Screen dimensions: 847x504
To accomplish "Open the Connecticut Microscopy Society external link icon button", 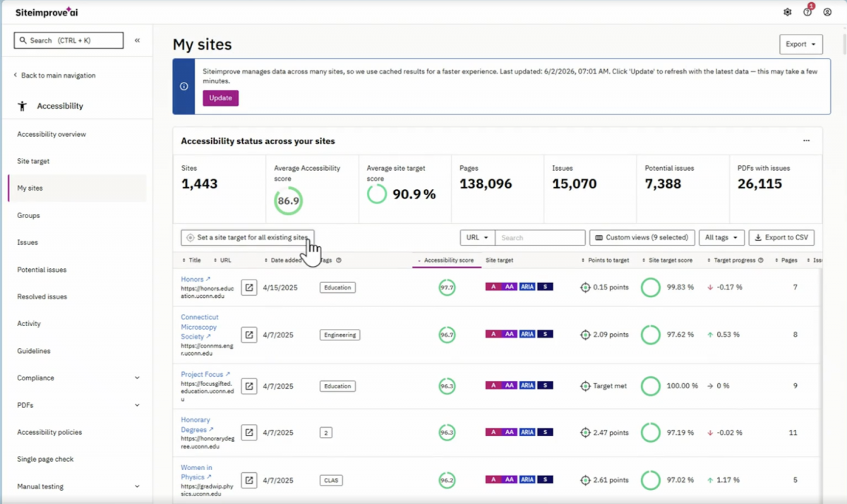I will [x=249, y=335].
